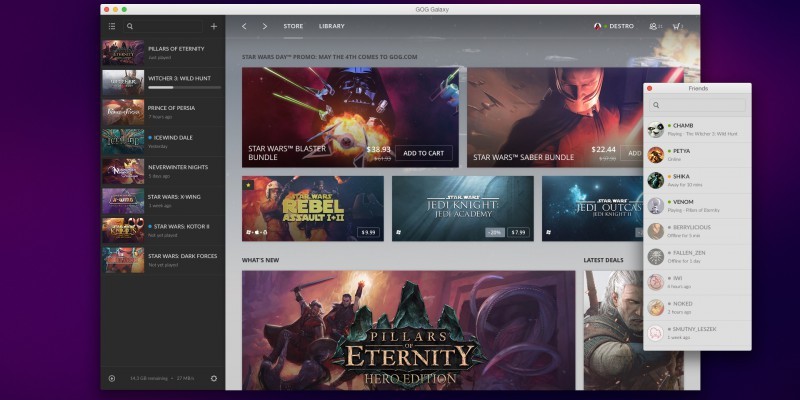Click -20% discount badge on Jedi Academy
800x400 pixels.
tap(495, 233)
